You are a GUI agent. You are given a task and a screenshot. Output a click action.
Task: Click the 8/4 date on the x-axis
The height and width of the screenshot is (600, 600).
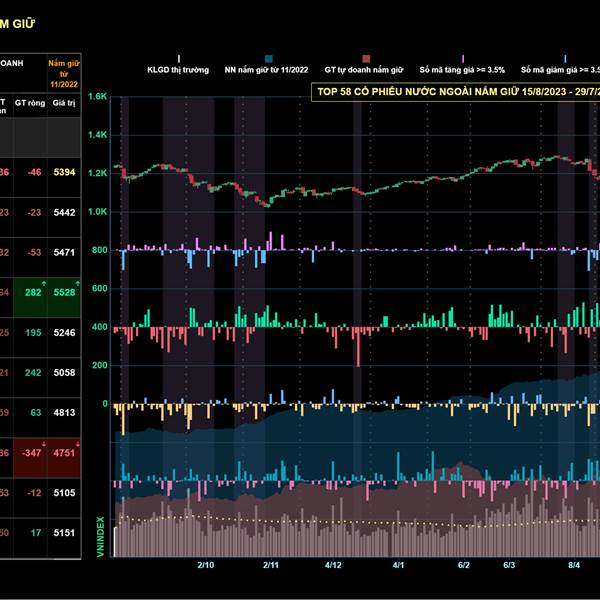574,565
